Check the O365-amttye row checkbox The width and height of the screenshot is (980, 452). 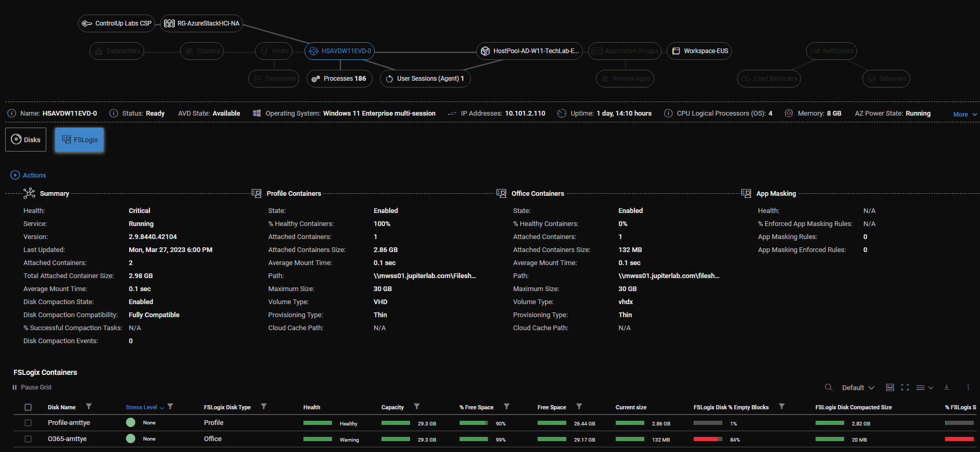click(x=28, y=439)
